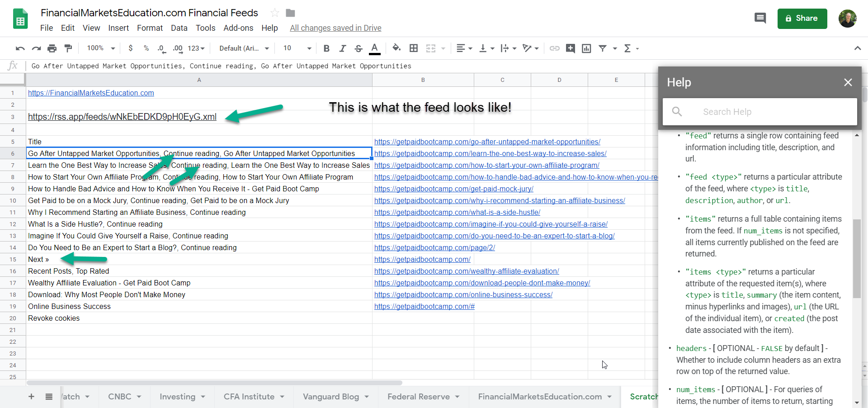Image resolution: width=868 pixels, height=408 pixels.
Task: Open the zoom 100% dropdown
Action: click(x=101, y=48)
